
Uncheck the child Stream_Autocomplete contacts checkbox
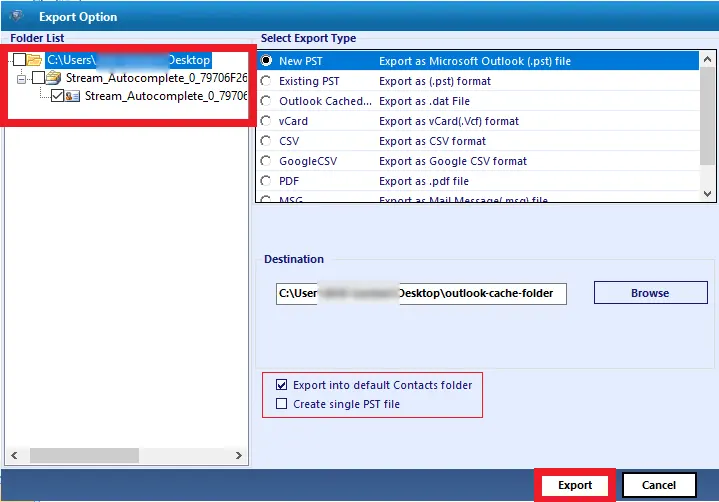point(57,96)
